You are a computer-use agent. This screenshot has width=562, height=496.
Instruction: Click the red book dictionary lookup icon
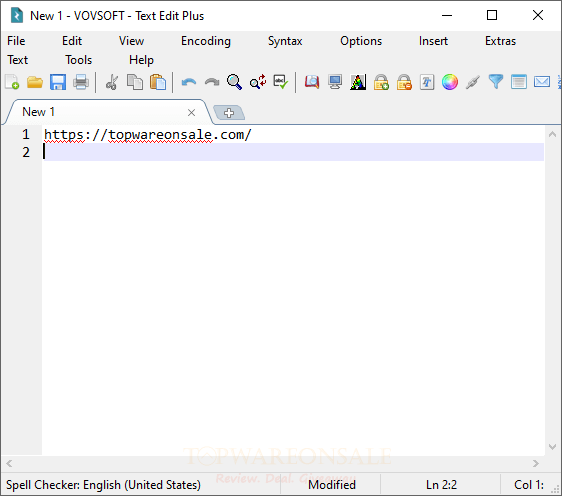312,82
